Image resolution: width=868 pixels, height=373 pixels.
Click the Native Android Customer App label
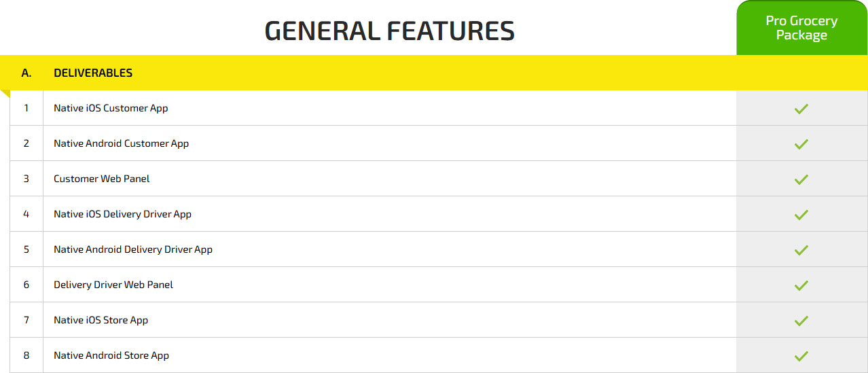(121, 143)
